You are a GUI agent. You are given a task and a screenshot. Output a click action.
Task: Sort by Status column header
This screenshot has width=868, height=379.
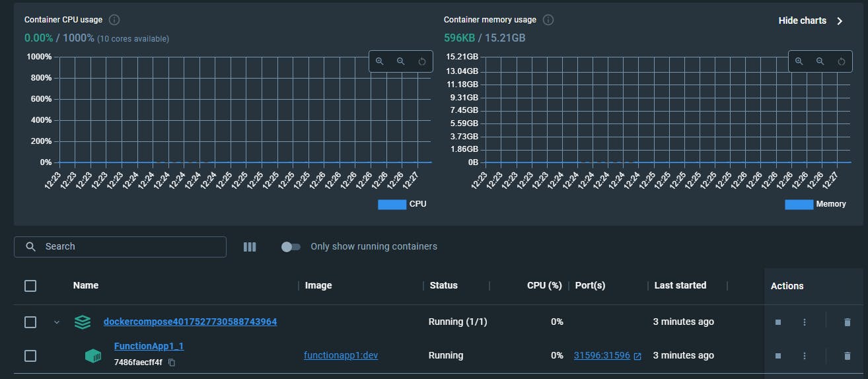[443, 285]
